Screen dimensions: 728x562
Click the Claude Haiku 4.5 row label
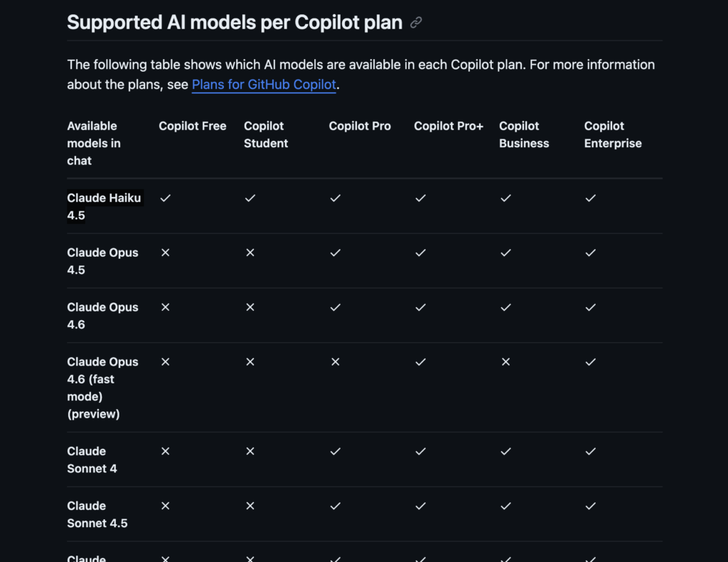[104, 206]
